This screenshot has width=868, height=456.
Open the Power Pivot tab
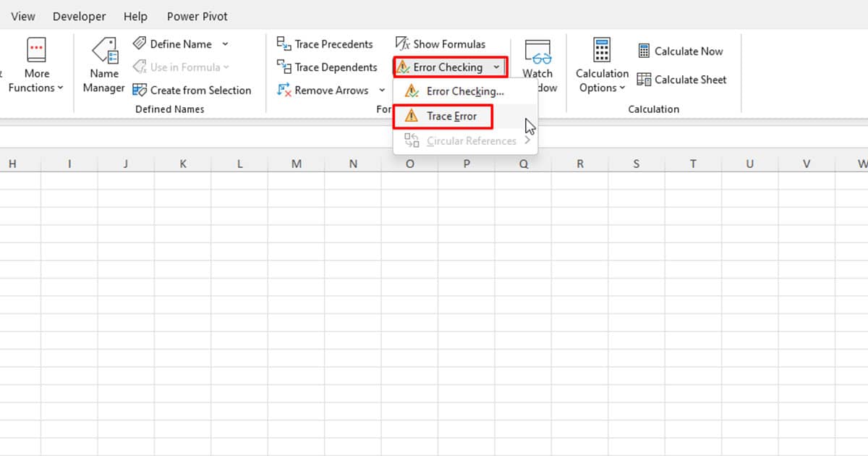pyautogui.click(x=197, y=16)
